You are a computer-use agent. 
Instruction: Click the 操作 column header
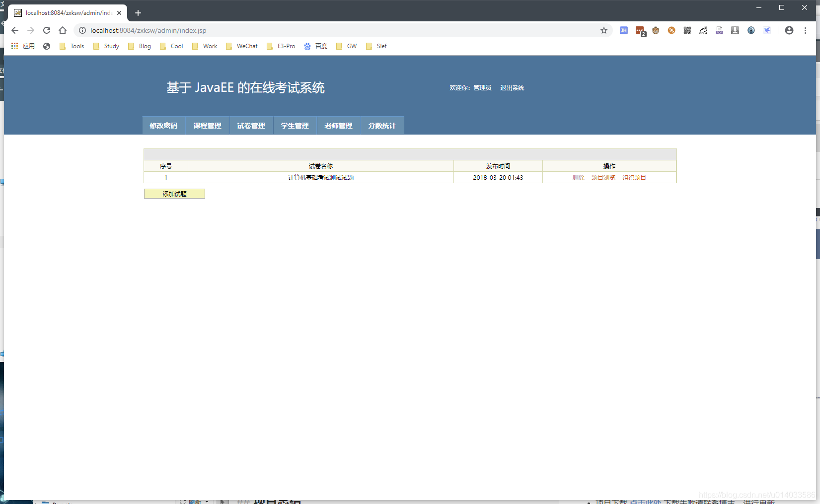pos(609,166)
